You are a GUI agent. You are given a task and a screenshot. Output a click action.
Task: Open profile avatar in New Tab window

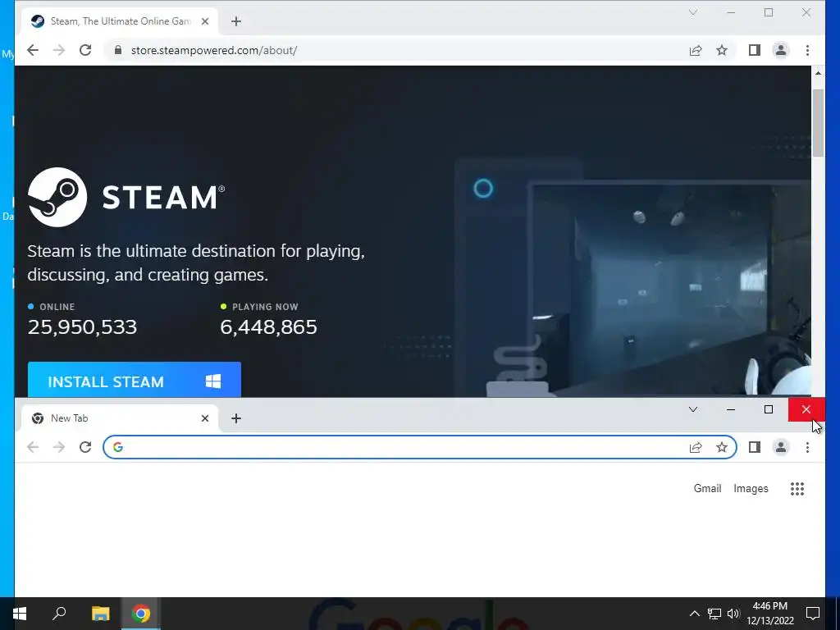[781, 447]
